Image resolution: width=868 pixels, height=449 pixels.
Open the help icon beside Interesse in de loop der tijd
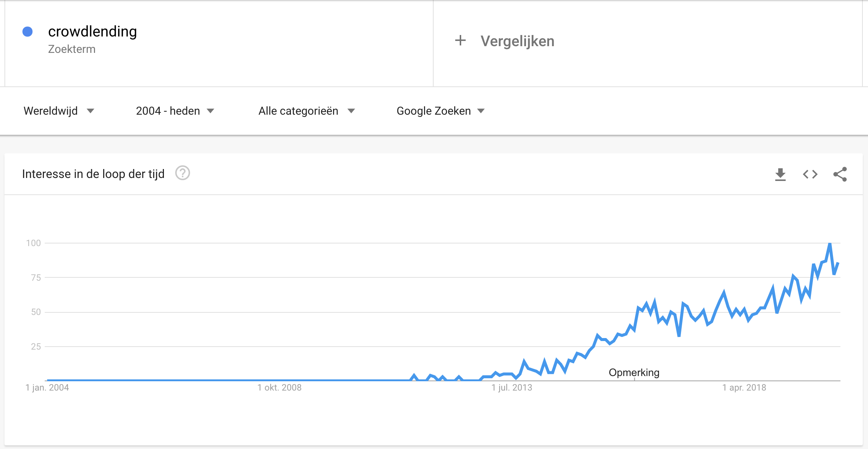point(183,173)
